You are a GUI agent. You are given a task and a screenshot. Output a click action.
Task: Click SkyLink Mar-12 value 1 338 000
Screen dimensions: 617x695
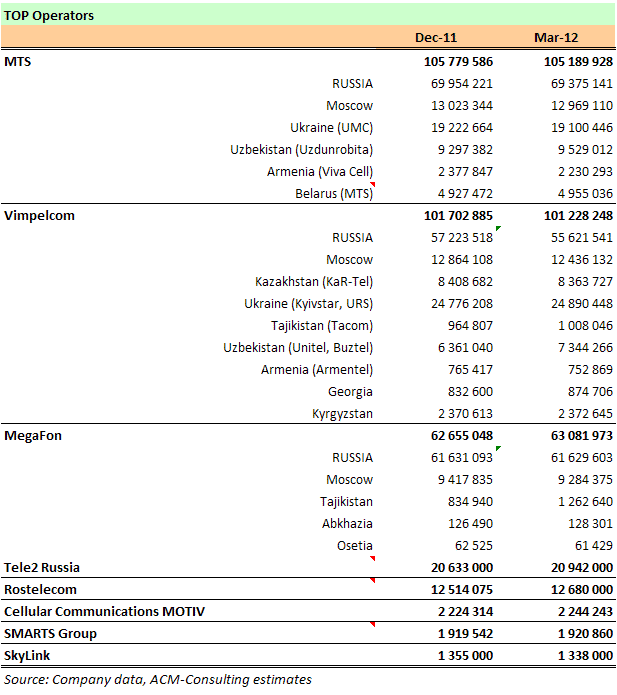[585, 655]
